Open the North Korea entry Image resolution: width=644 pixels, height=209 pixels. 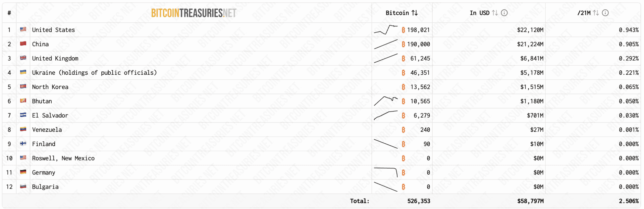coord(50,87)
